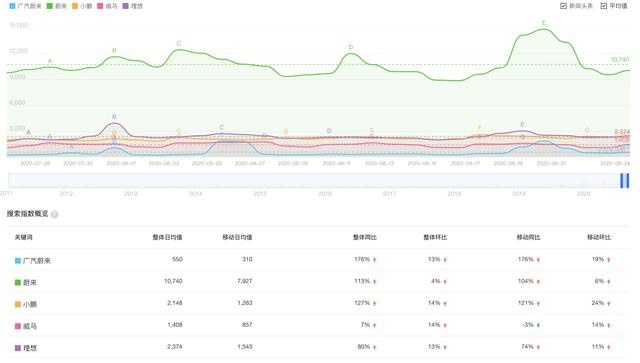Select the 威马 keyword in the table
The image size is (640, 363).
30,326
